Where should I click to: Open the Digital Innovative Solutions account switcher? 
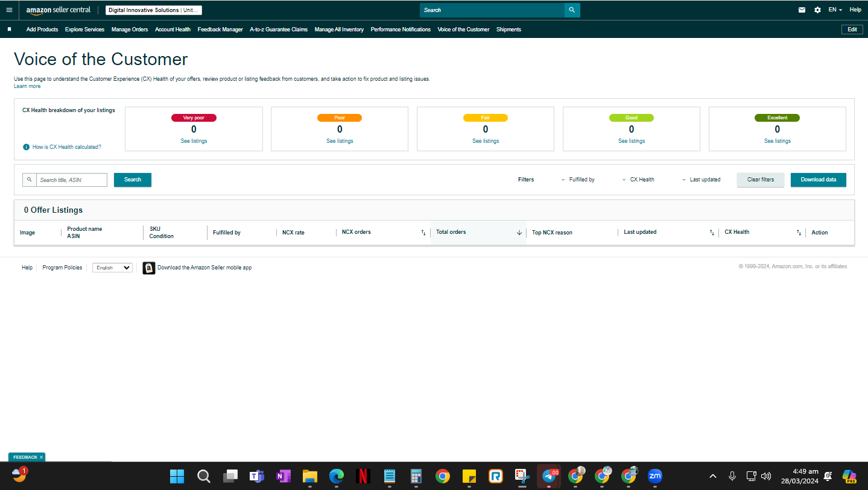point(153,10)
